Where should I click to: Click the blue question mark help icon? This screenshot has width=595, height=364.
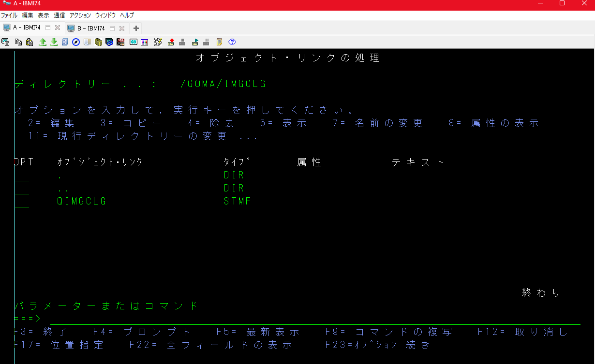(232, 42)
